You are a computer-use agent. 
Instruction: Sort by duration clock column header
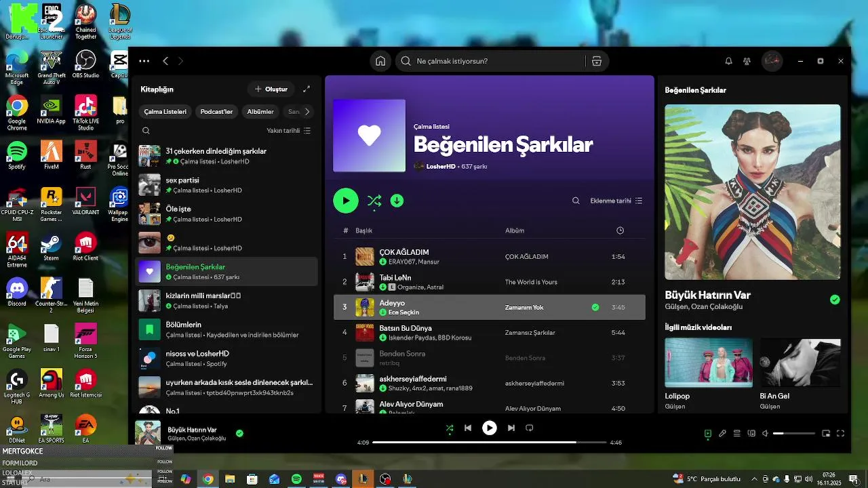tap(620, 230)
